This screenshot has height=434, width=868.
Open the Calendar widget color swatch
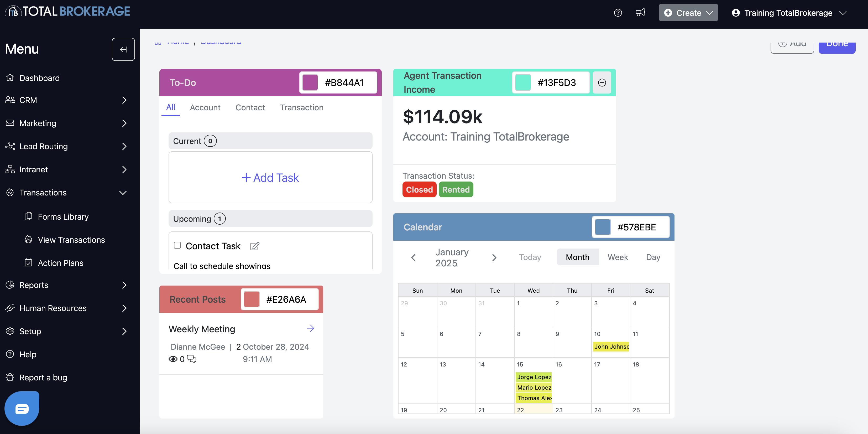pyautogui.click(x=603, y=227)
